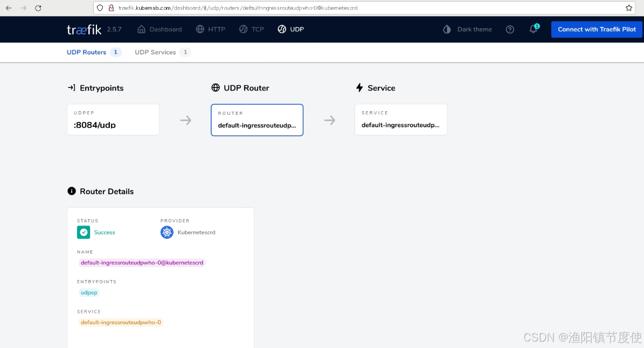The height and width of the screenshot is (348, 644).
Task: Click the Kubernetes provider wheel icon
Action: click(x=167, y=233)
